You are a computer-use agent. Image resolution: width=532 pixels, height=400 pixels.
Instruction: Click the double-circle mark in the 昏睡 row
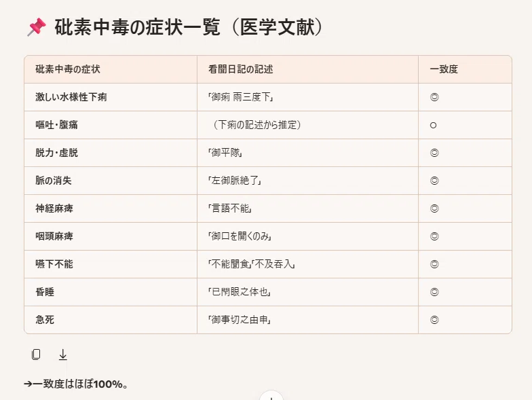pos(434,292)
